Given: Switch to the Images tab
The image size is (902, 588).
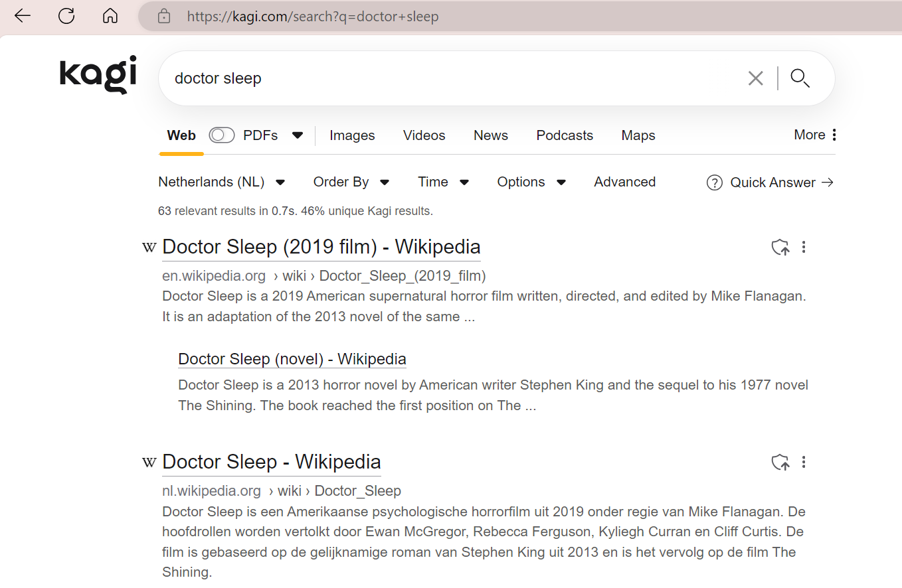Looking at the screenshot, I should pyautogui.click(x=352, y=135).
